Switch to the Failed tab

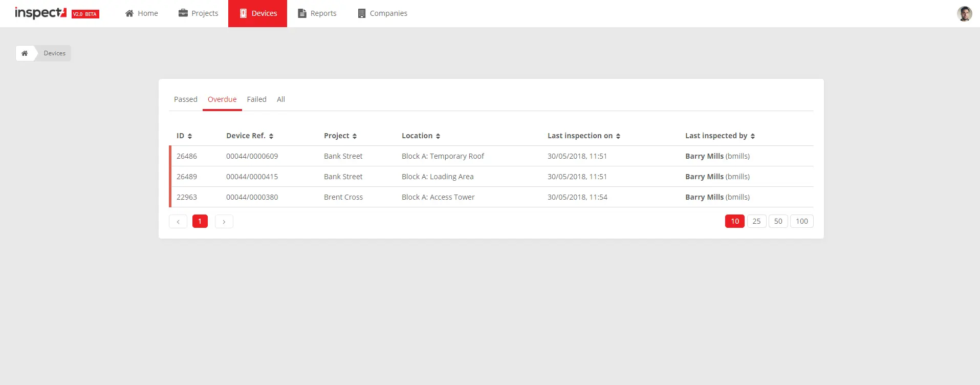pyautogui.click(x=256, y=99)
